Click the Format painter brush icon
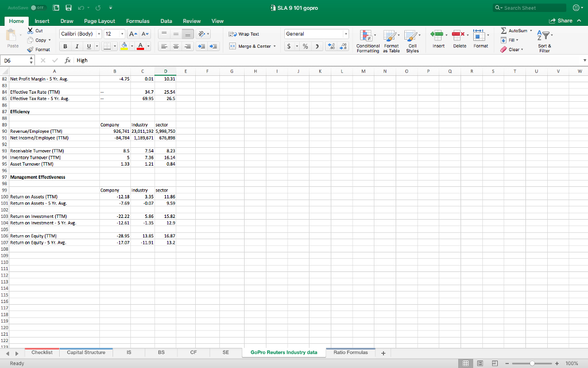The height and width of the screenshot is (368, 588). tap(30, 49)
